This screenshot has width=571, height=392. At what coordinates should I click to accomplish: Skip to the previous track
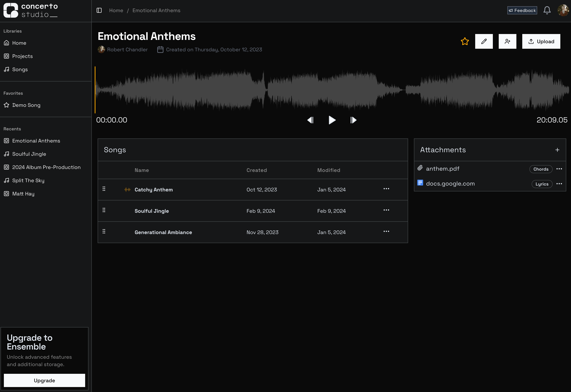point(310,120)
